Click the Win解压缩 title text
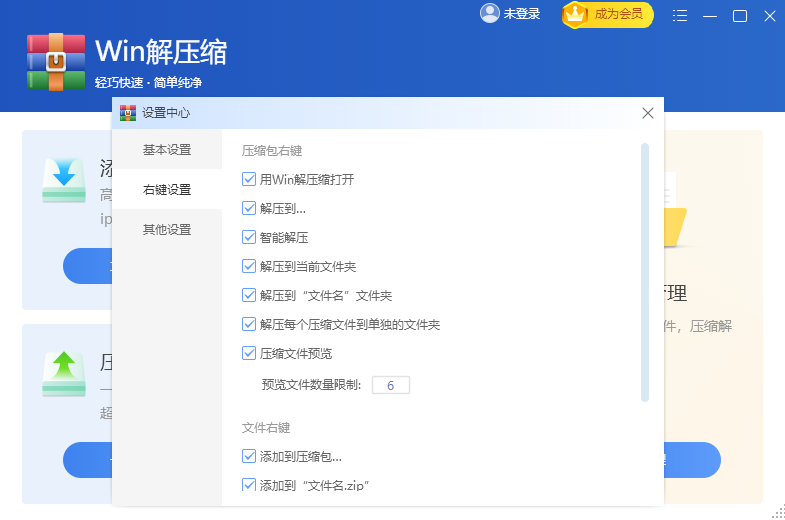Viewport: 785px width, 520px height. point(161,52)
